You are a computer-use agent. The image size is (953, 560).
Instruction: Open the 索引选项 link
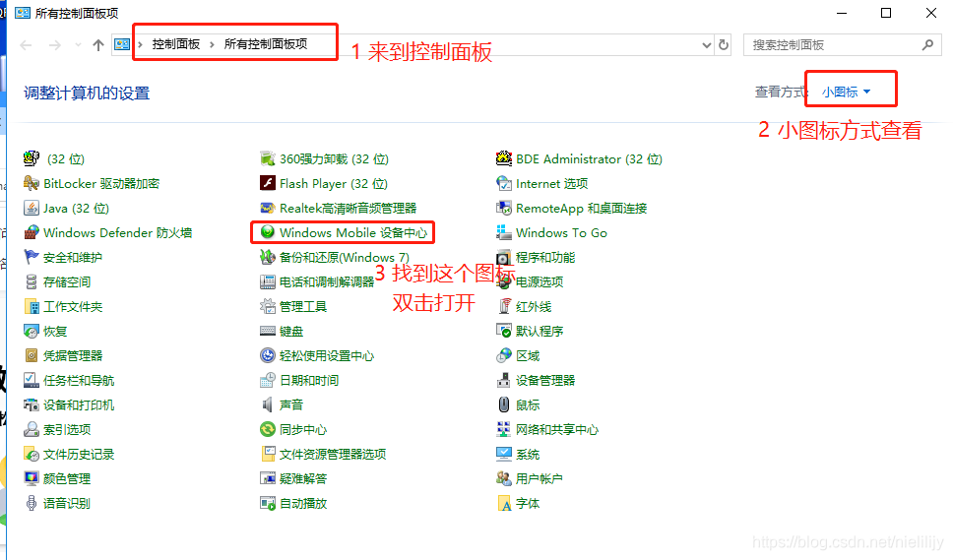pyautogui.click(x=67, y=429)
